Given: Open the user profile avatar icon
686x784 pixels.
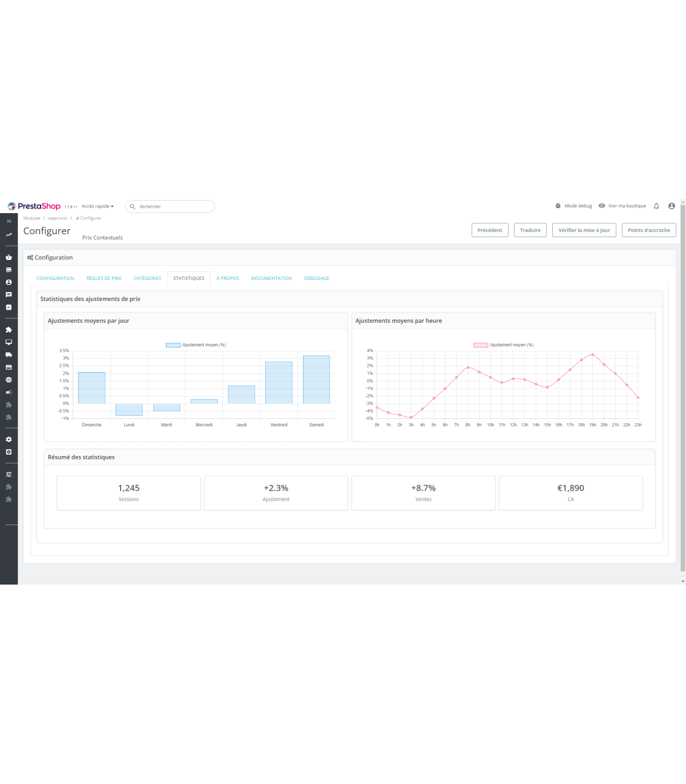Looking at the screenshot, I should pyautogui.click(x=672, y=206).
